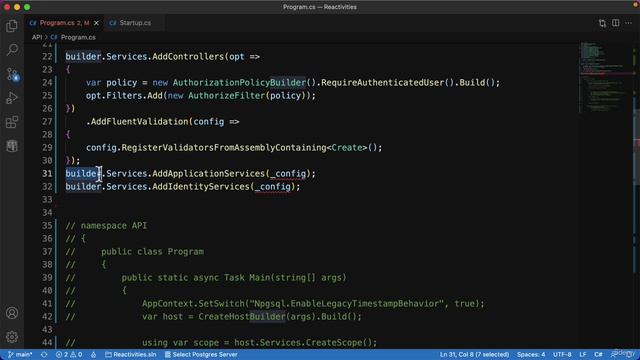Select the Program.cs editor tab
Image resolution: width=640 pixels, height=360 pixels.
coord(64,23)
